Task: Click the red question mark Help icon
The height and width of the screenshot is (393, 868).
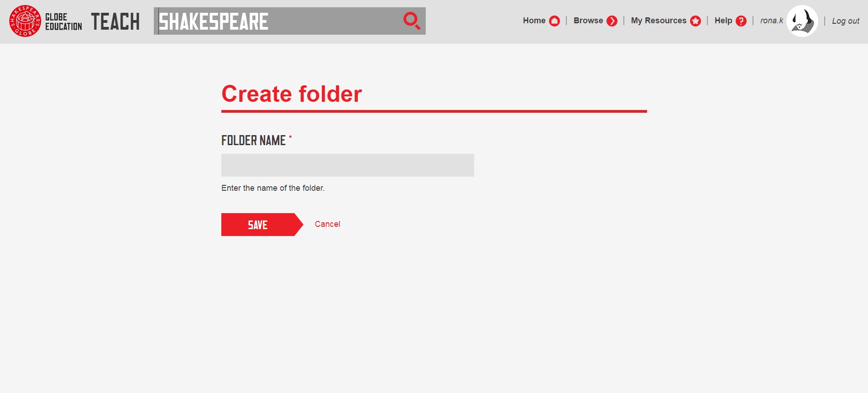Action: [x=741, y=21]
